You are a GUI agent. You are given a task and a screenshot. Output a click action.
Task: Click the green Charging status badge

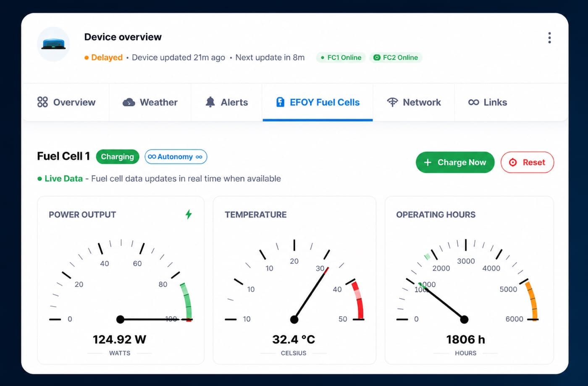pyautogui.click(x=118, y=157)
